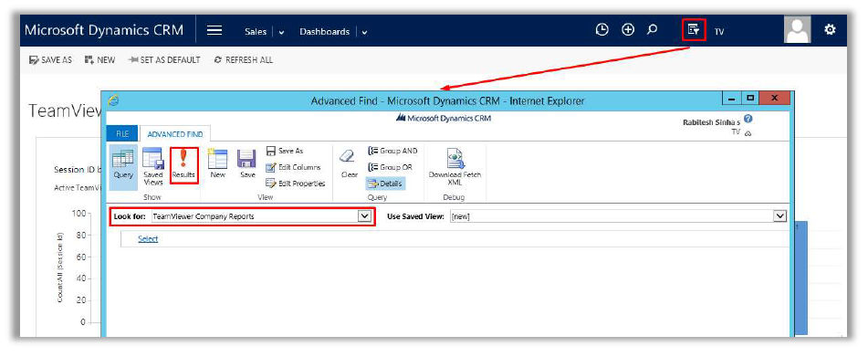Open recently viewed clock icon
The image size is (868, 357).
point(601,30)
